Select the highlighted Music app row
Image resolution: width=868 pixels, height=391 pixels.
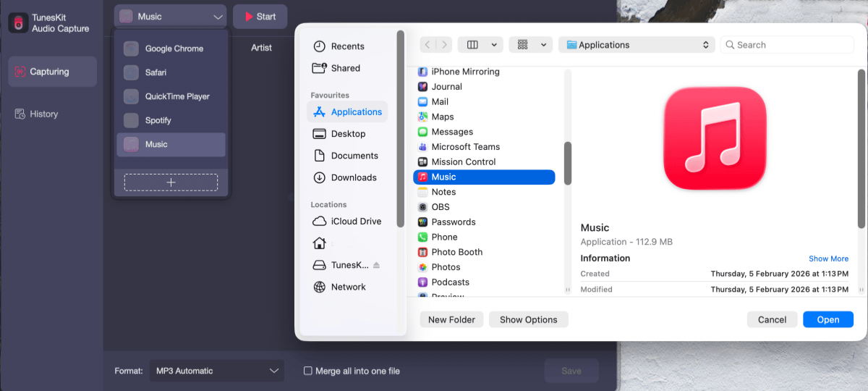[x=484, y=177]
